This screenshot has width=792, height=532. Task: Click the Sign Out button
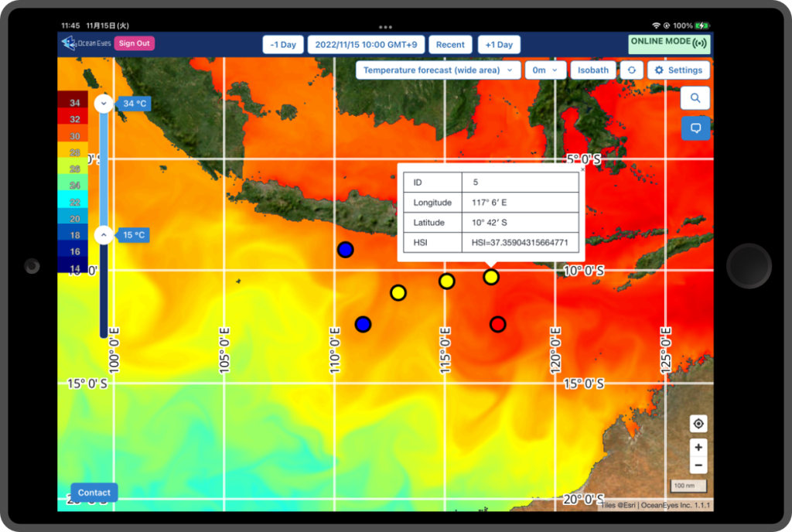135,43
